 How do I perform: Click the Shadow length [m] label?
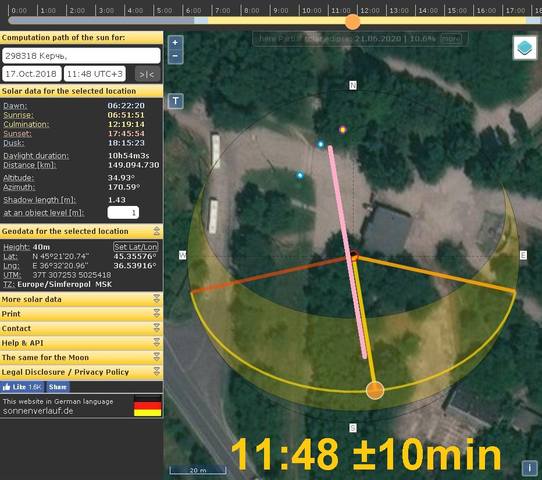[39, 200]
